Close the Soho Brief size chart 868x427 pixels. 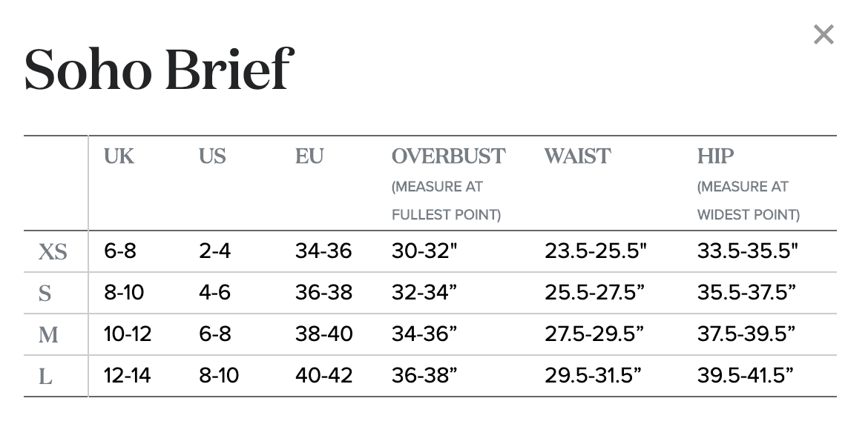823,34
